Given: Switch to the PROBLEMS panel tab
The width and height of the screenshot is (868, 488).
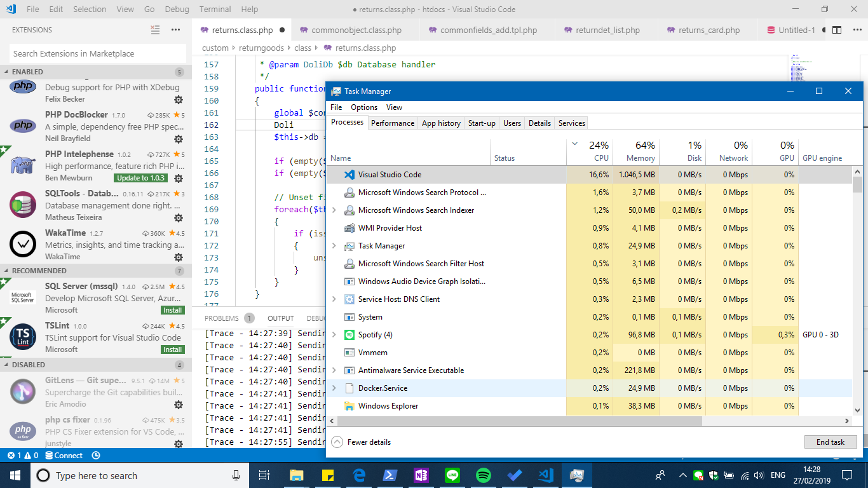Looking at the screenshot, I should point(229,318).
